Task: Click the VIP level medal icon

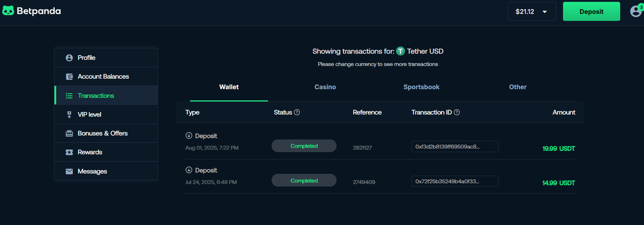Action: pos(69,115)
